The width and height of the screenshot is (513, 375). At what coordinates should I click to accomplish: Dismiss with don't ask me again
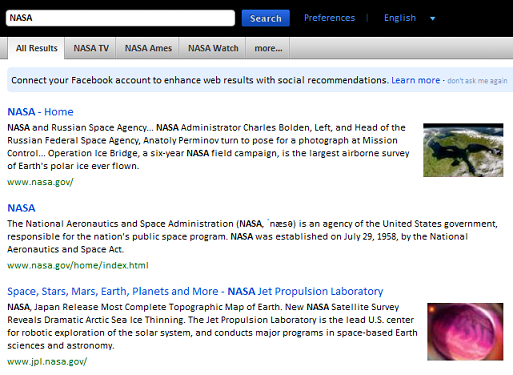477,81
